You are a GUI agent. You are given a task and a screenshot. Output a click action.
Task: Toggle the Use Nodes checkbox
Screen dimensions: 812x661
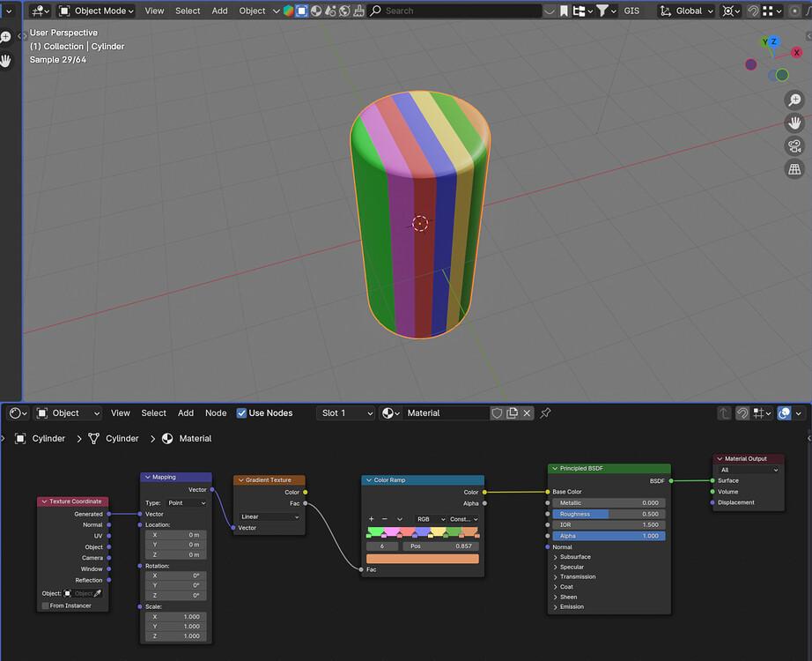[x=241, y=413]
